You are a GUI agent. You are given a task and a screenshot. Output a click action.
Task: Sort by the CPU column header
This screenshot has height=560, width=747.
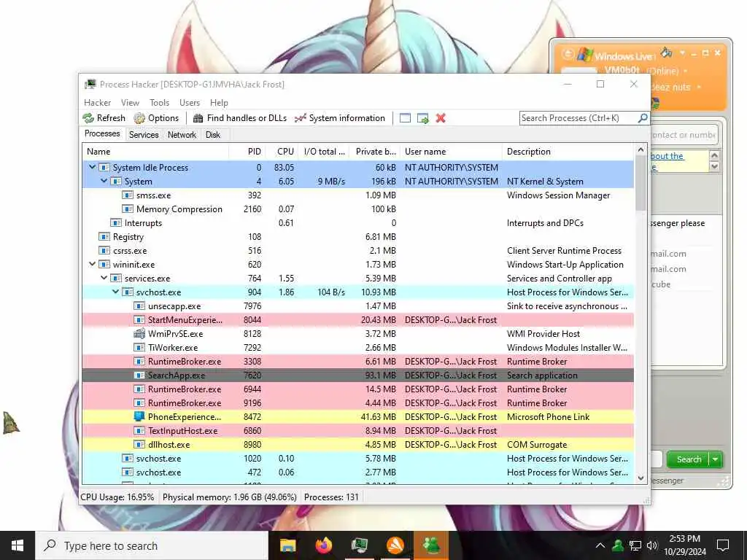(282, 152)
